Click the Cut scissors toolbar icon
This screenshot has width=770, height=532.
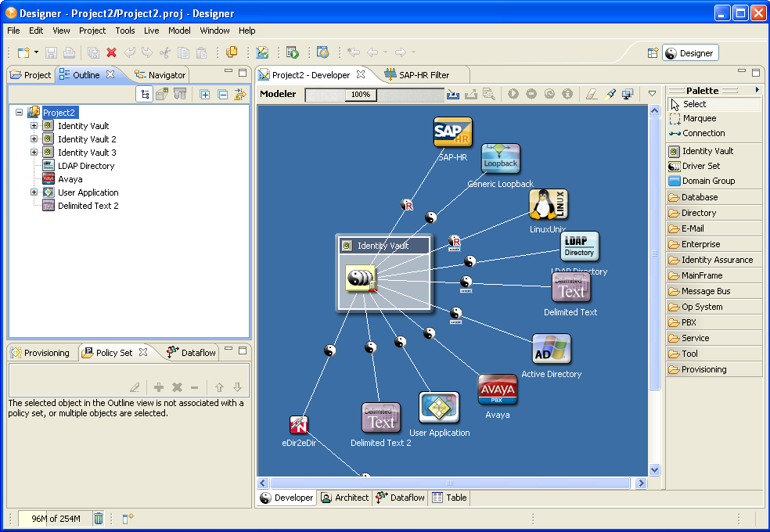click(165, 52)
